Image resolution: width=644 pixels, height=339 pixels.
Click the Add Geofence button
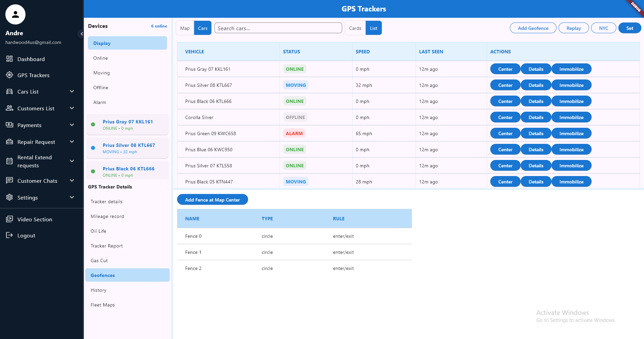tap(533, 28)
